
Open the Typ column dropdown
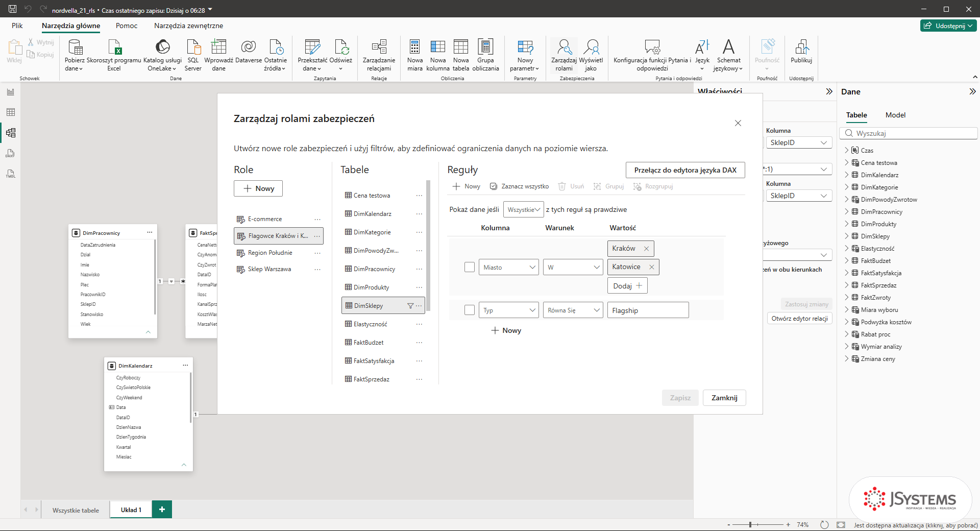click(508, 310)
